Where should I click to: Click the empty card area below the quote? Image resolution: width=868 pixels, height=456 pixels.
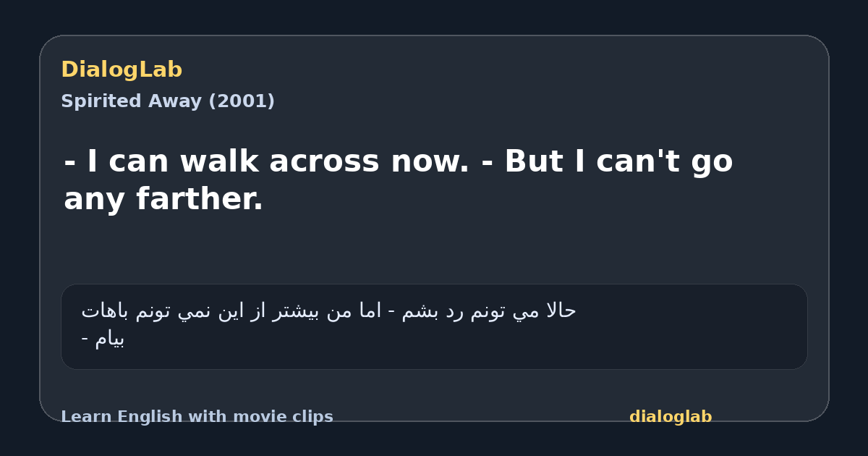click(434, 250)
